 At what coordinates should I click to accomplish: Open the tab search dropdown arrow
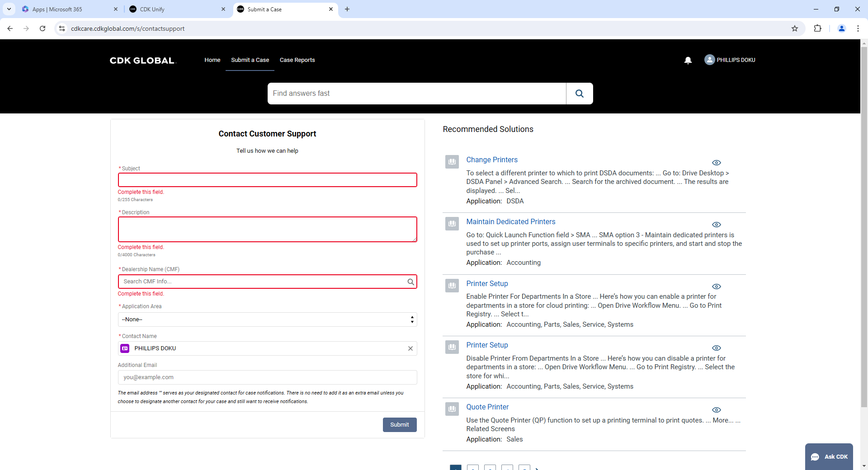coord(9,9)
